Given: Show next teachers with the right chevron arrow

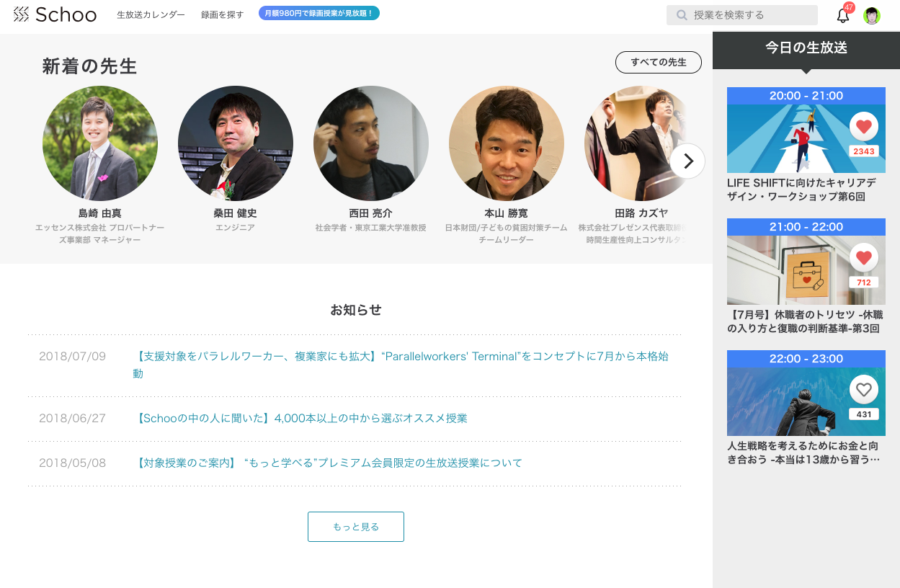Looking at the screenshot, I should tap(687, 161).
